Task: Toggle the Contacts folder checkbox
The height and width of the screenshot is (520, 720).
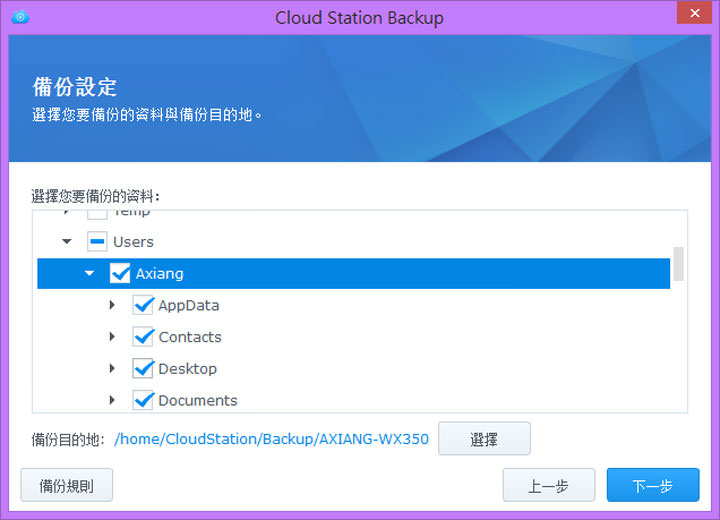Action: click(x=143, y=337)
